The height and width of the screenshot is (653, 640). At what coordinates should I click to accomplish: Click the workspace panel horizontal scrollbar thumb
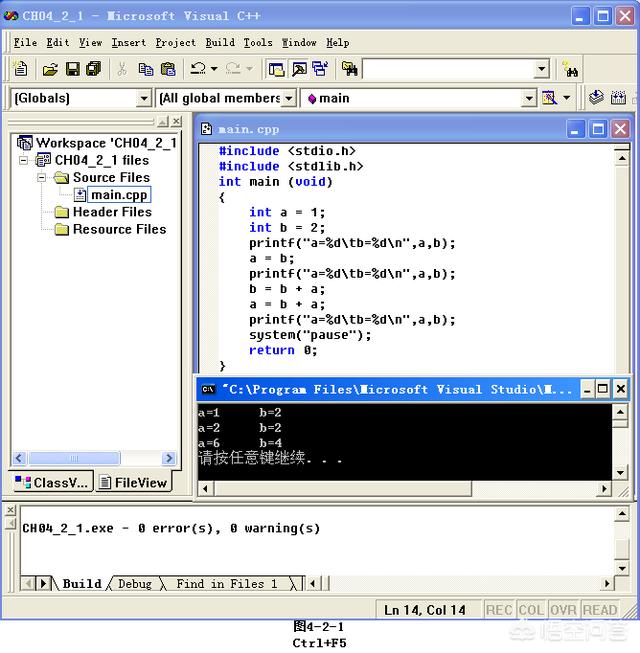point(74,458)
